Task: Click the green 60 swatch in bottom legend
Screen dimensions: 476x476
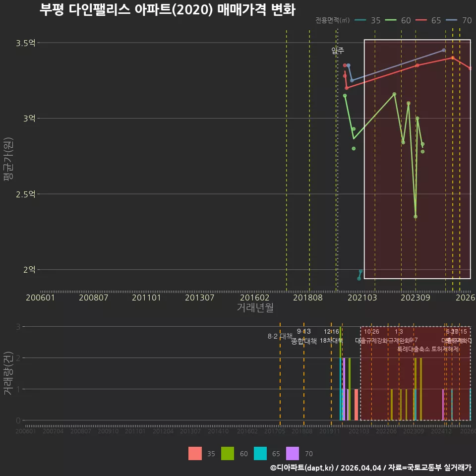Action: coord(228,453)
